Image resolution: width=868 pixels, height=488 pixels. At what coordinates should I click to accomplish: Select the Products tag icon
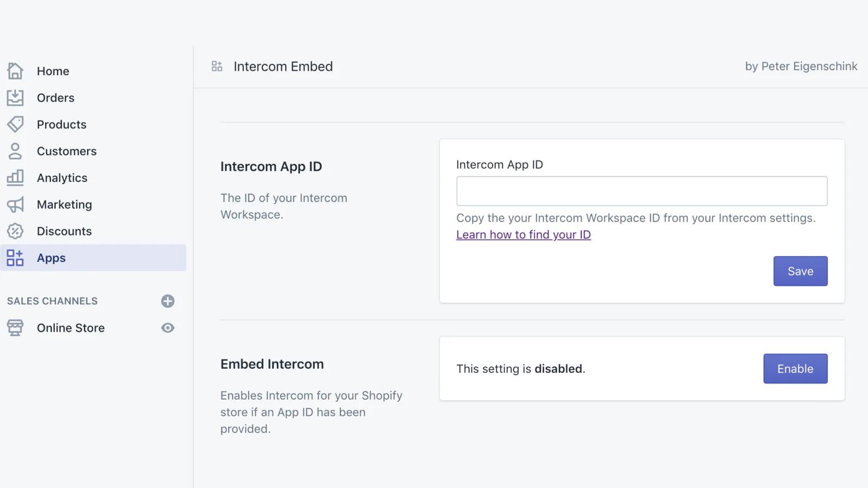click(x=15, y=124)
